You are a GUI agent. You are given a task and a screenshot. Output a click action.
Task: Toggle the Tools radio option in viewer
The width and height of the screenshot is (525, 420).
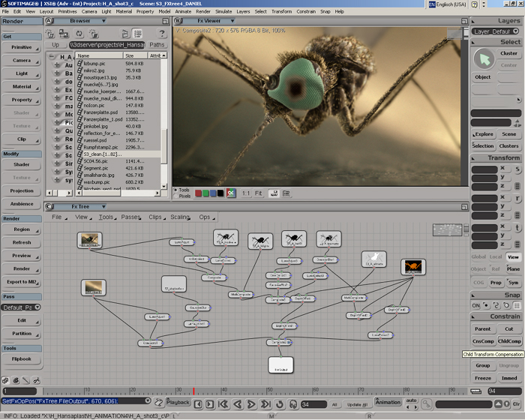[175, 190]
